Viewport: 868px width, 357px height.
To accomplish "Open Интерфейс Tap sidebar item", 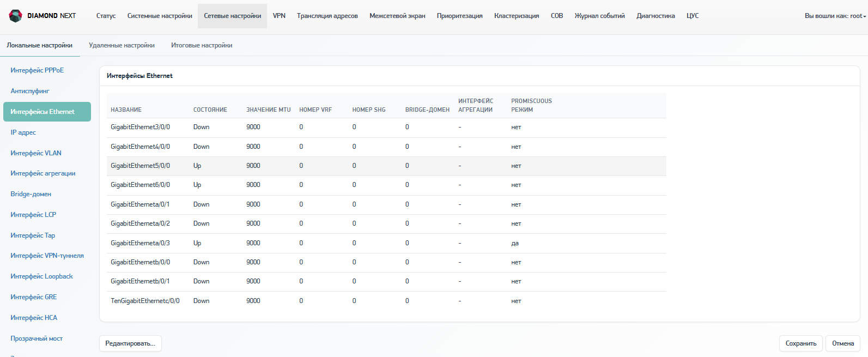I will point(33,235).
